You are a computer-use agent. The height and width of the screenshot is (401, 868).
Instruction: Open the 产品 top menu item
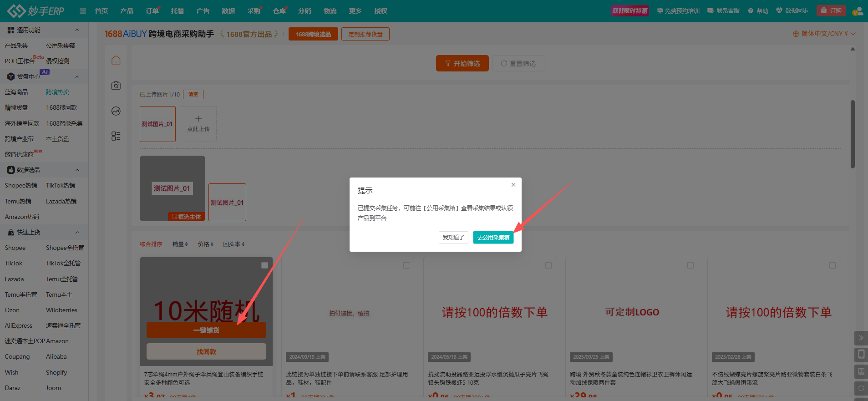coord(127,11)
